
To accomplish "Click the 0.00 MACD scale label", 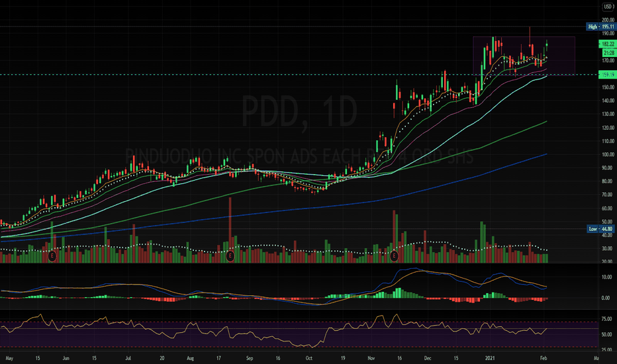I will click(606, 298).
